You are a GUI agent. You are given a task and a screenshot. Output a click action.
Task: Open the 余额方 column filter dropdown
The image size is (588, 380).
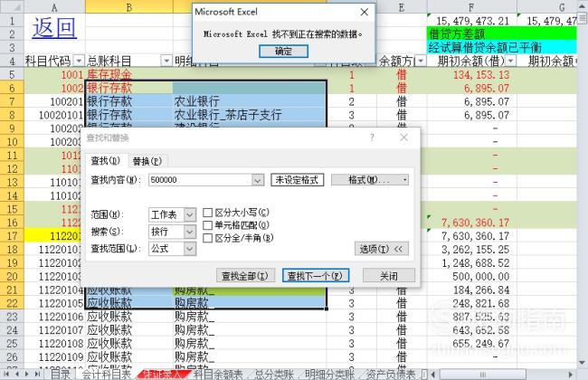click(422, 61)
